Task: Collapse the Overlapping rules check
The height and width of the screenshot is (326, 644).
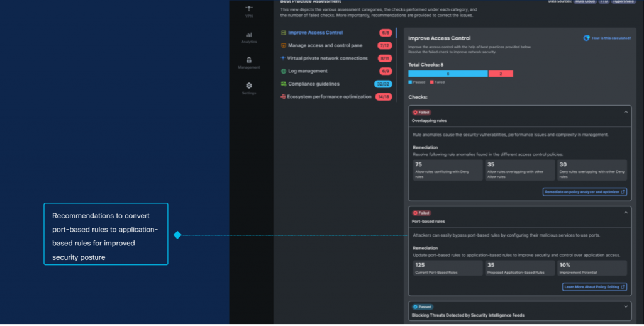Action: pos(625,112)
